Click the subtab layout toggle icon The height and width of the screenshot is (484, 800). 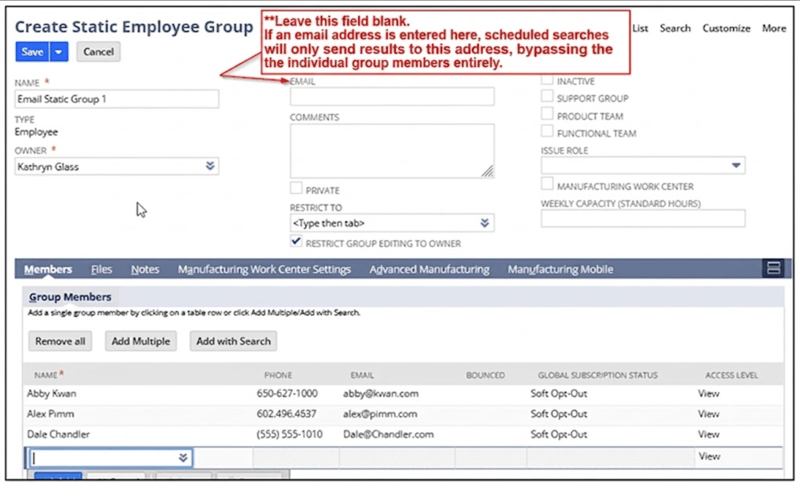(x=773, y=268)
